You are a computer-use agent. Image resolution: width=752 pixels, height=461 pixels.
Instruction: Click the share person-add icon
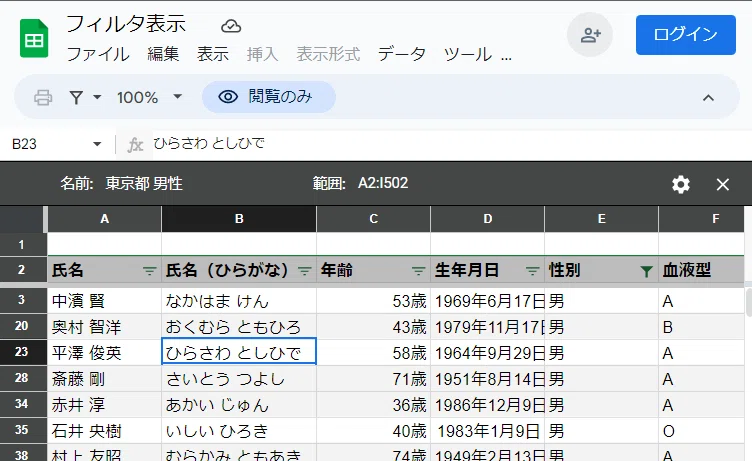(590, 35)
